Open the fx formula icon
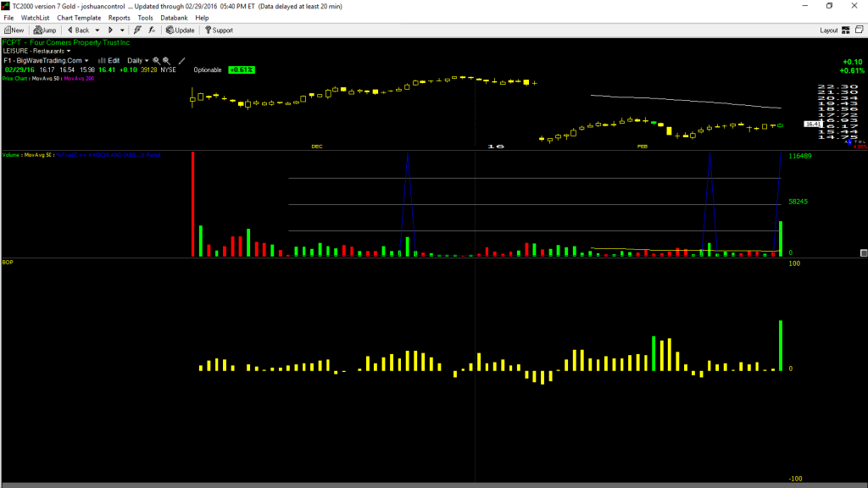Image resolution: width=868 pixels, height=488 pixels. pyautogui.click(x=152, y=30)
